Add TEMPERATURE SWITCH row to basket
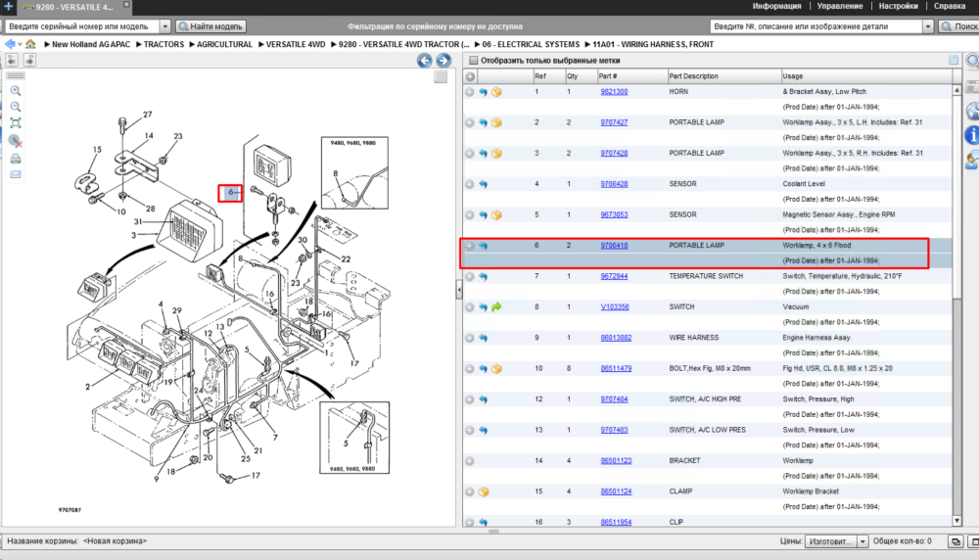Image resolution: width=979 pixels, height=560 pixels. click(470, 276)
